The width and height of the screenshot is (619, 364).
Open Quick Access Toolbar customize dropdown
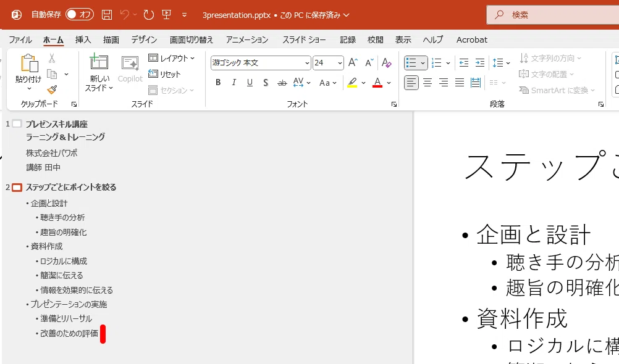click(184, 15)
